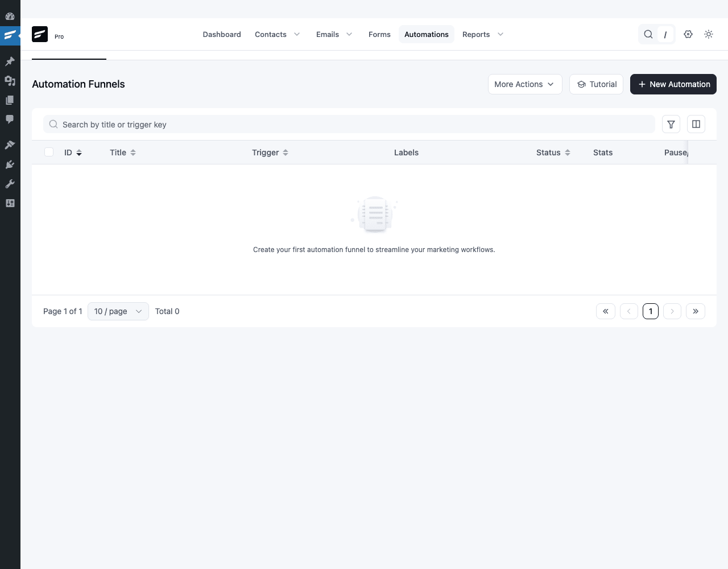Click the 'Total 0' count text
This screenshot has height=569, width=728.
(167, 311)
